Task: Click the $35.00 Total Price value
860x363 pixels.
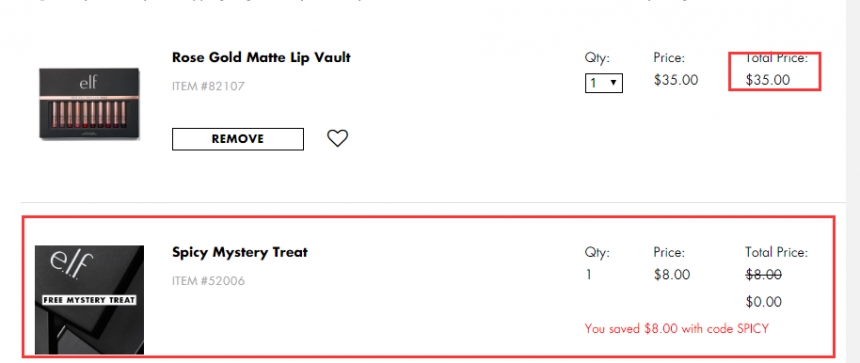Action: (x=768, y=80)
